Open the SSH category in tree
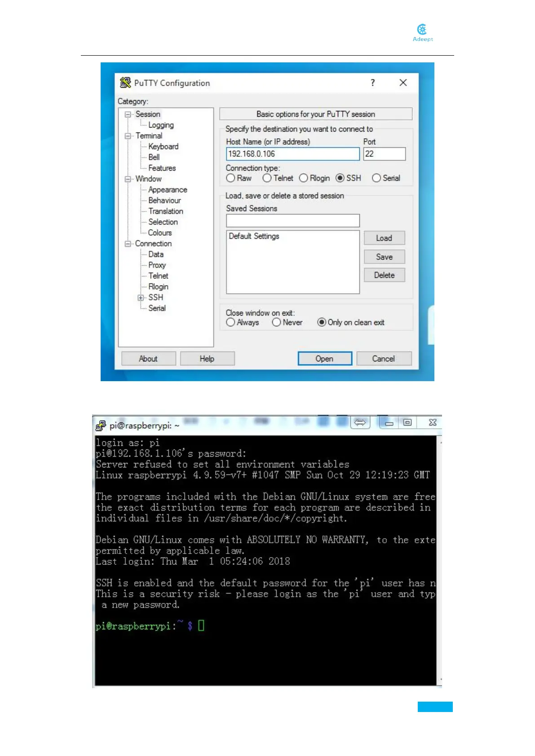 (155, 297)
